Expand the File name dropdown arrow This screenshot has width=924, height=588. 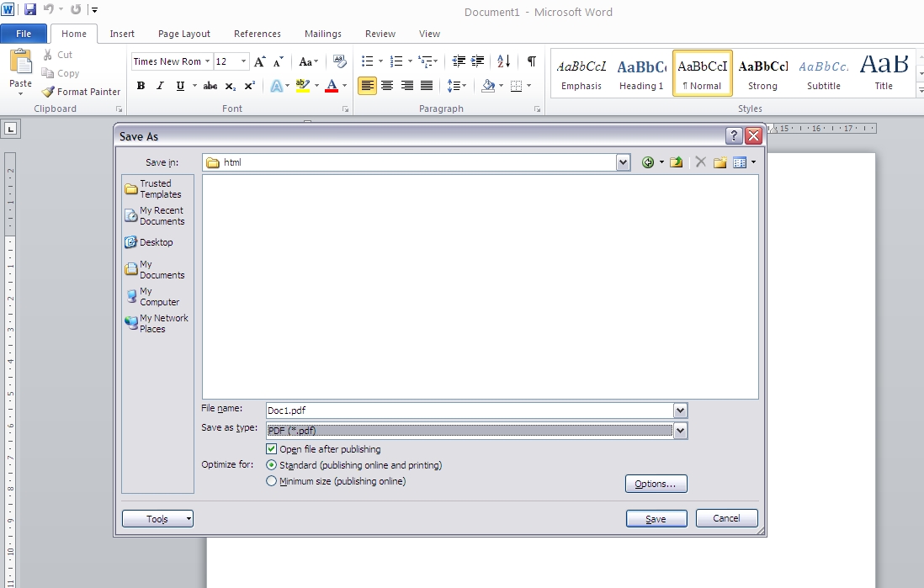point(680,411)
